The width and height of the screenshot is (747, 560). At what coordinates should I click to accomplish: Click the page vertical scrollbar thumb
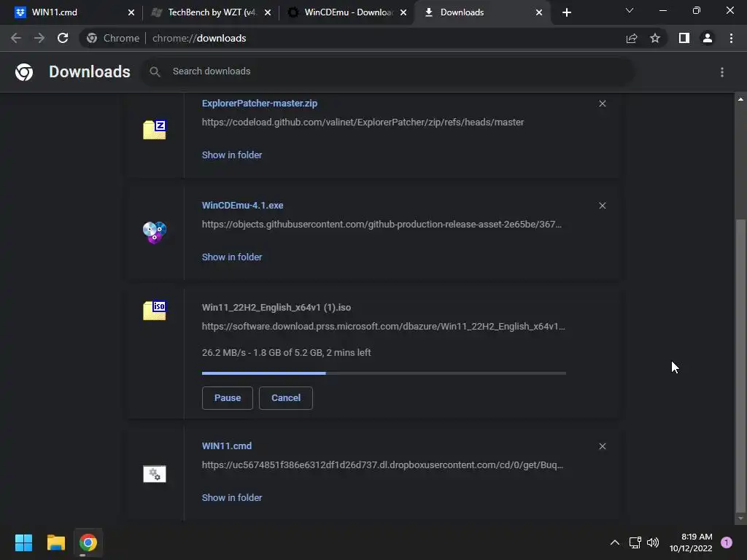click(x=740, y=365)
